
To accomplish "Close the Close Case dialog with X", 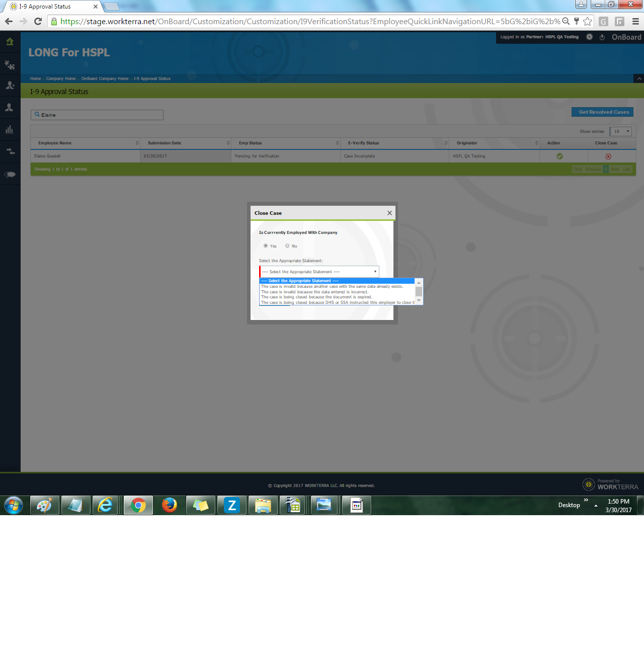I will click(389, 213).
